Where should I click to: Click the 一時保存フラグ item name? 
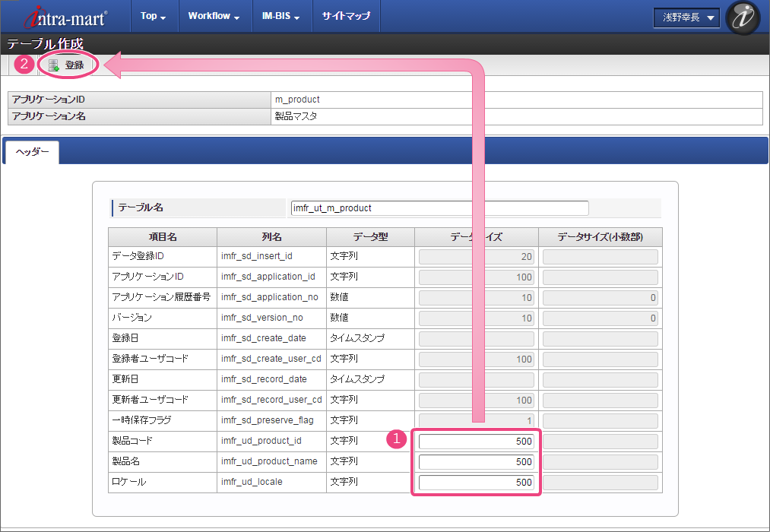141,420
